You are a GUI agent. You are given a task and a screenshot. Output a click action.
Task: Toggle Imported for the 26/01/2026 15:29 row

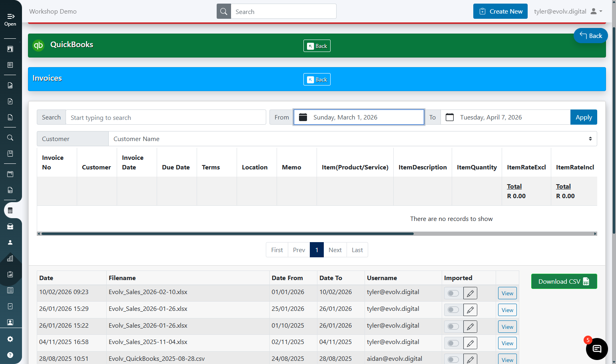[453, 310]
